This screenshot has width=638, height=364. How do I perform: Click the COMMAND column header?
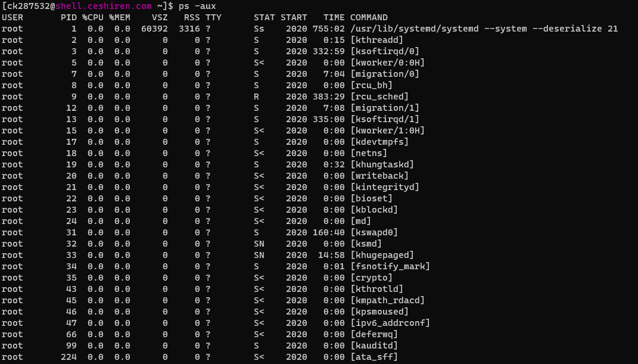tap(369, 17)
